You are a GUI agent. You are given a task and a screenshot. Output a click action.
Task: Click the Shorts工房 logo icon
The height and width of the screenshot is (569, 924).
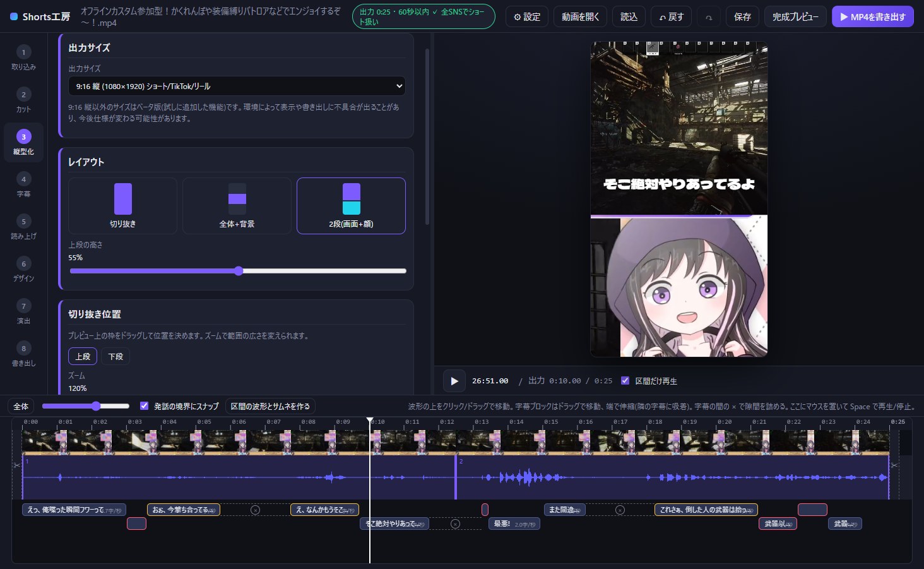14,16
